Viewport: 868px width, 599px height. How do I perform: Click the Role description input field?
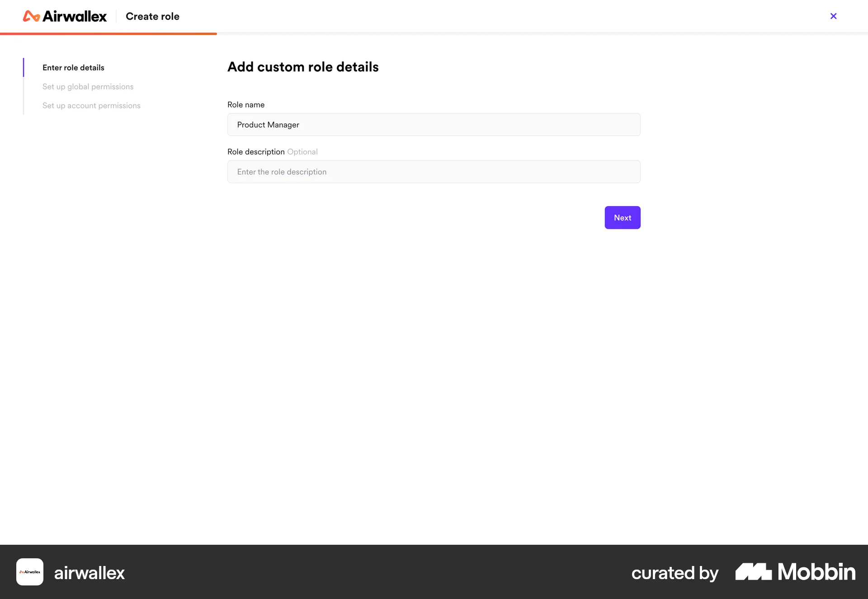pos(433,171)
